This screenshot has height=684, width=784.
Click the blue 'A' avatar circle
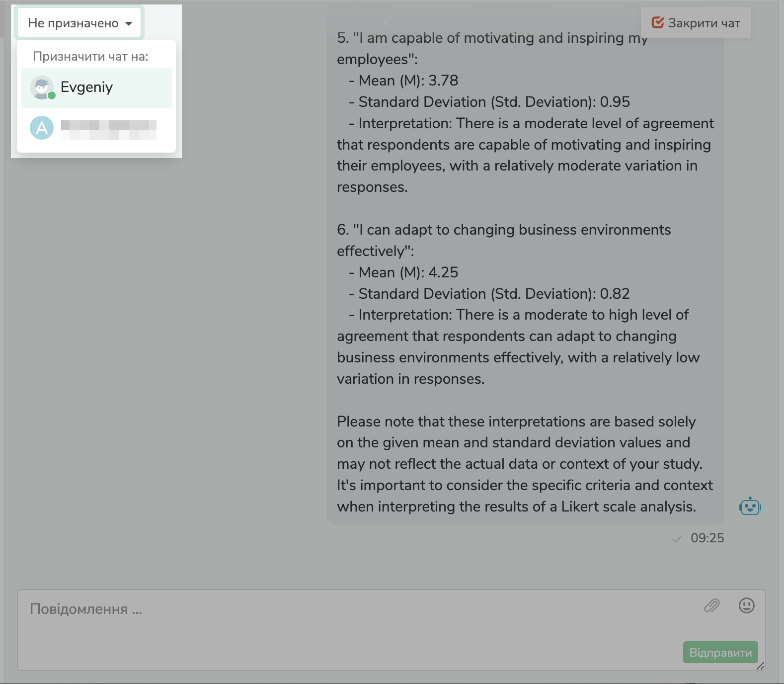tap(42, 128)
